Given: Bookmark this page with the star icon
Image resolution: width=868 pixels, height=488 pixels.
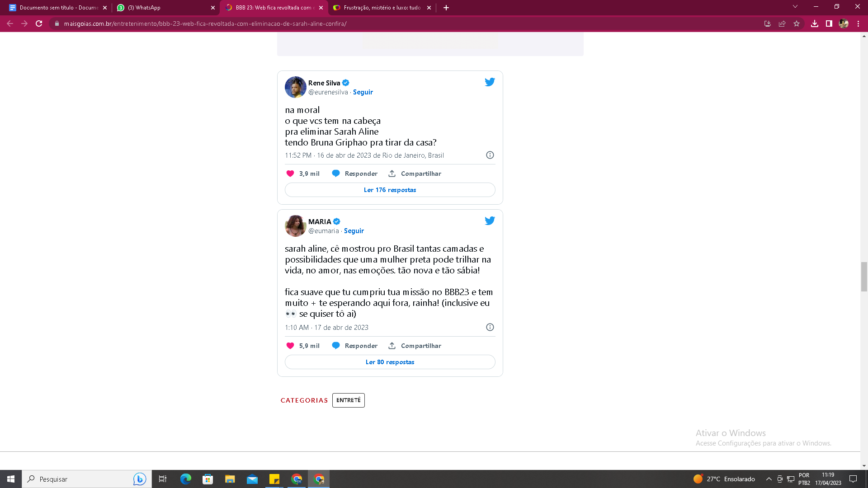Looking at the screenshot, I should click(x=797, y=23).
